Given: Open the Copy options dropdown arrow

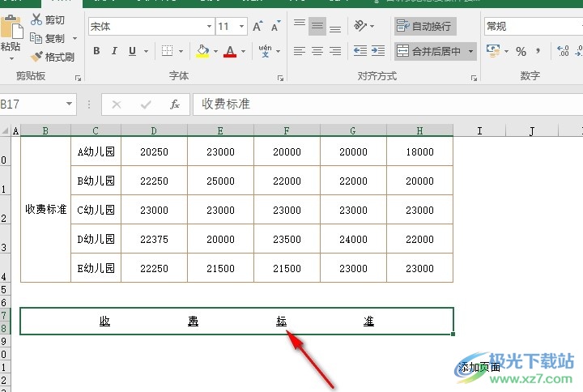Looking at the screenshot, I should 74,38.
